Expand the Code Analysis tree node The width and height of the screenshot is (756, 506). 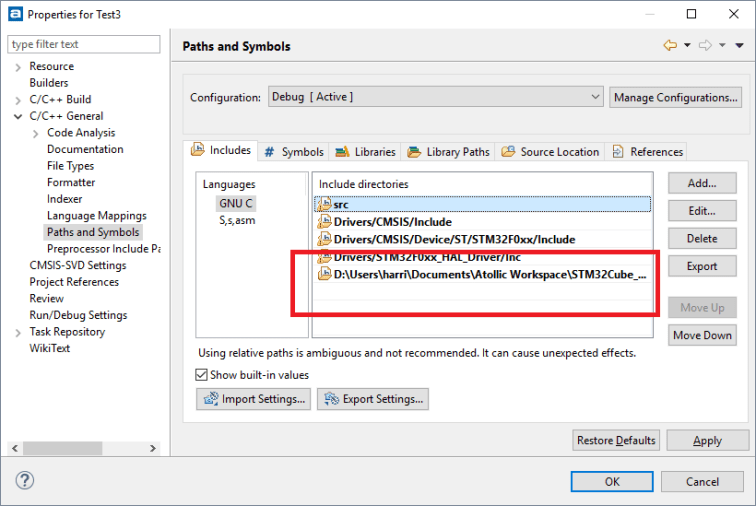click(x=36, y=133)
